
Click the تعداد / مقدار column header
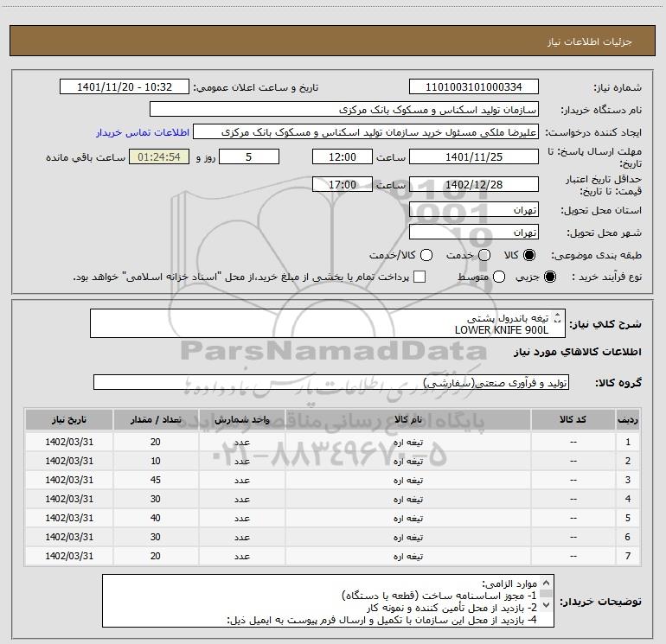coord(156,420)
